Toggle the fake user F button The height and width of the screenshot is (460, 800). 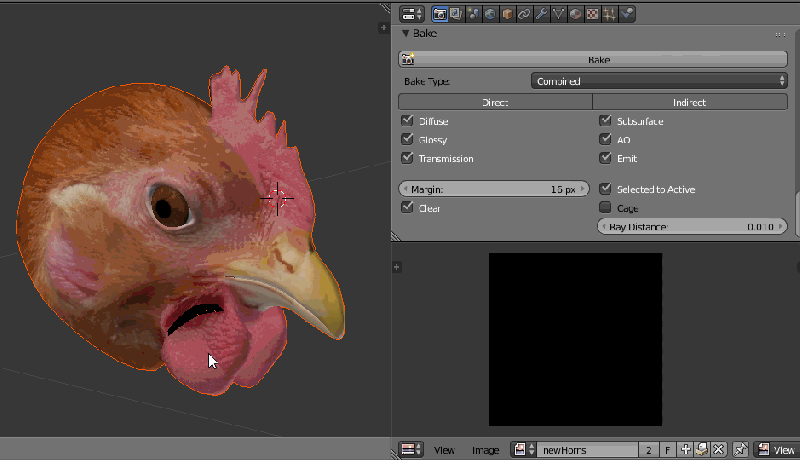click(667, 450)
